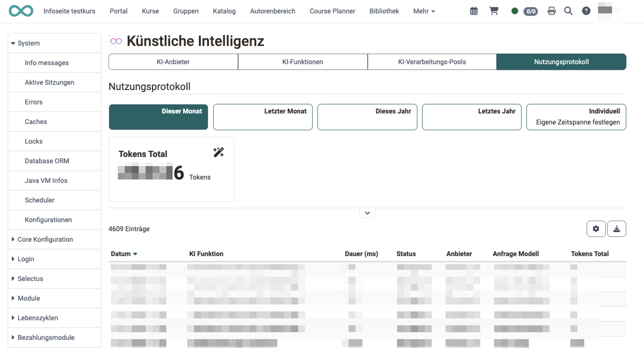Click Dauer (ms) column header
The width and height of the screenshot is (644, 348).
point(361,254)
